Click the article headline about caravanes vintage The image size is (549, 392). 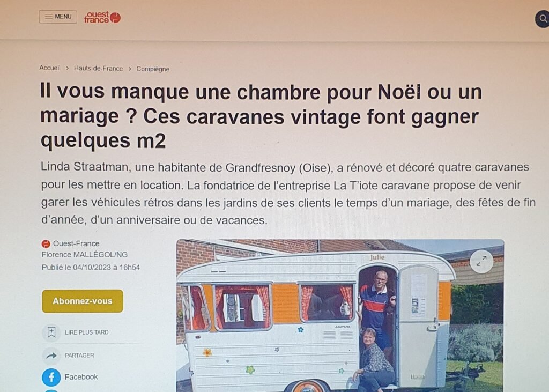(261, 116)
